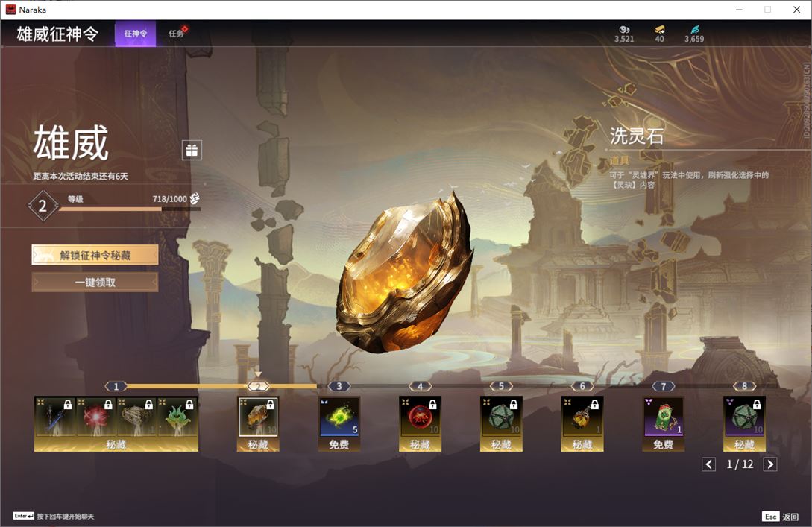
Task: Open the gift box icon beside 雄威
Action: [192, 150]
